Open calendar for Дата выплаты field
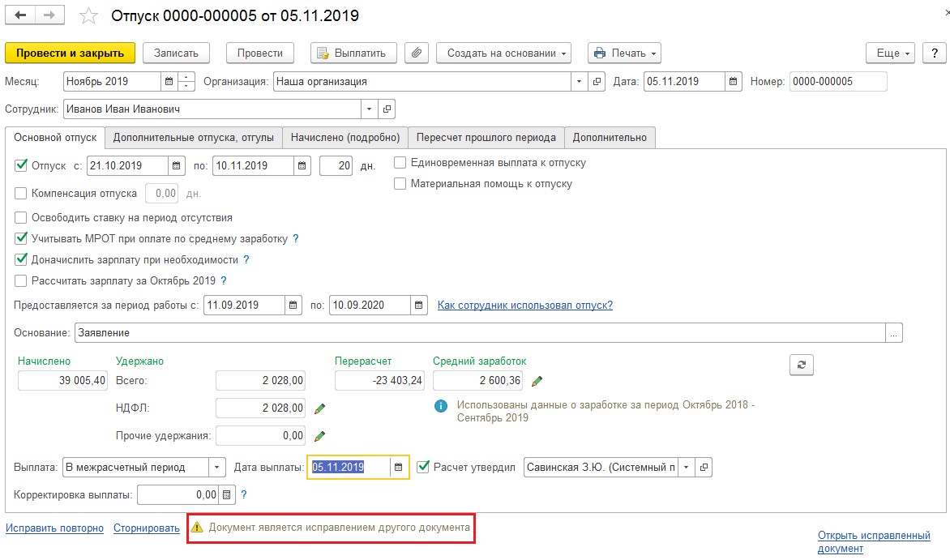The width and height of the screenshot is (950, 560). [x=398, y=468]
